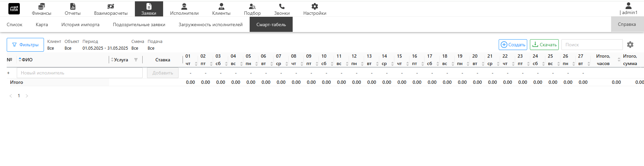Open the Исполнители workers icon

pos(184,6)
